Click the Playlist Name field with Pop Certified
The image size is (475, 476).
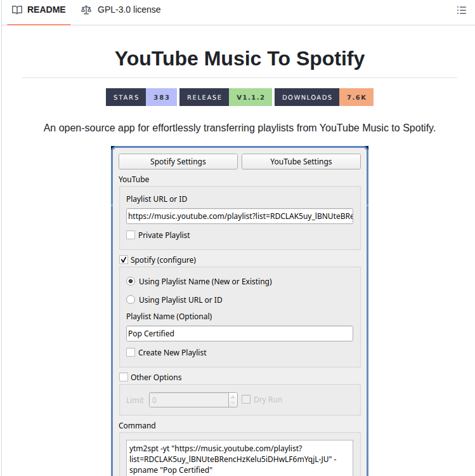[x=240, y=334]
